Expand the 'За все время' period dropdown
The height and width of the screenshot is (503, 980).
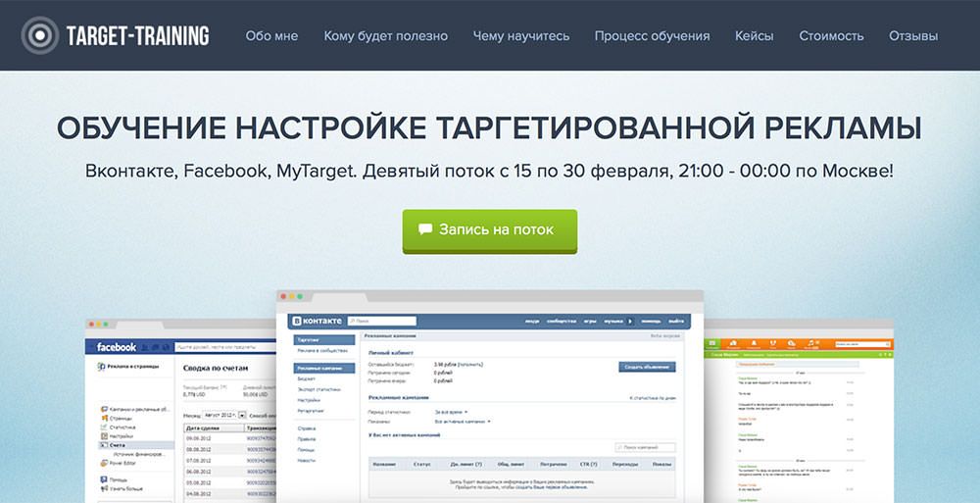[x=451, y=412]
